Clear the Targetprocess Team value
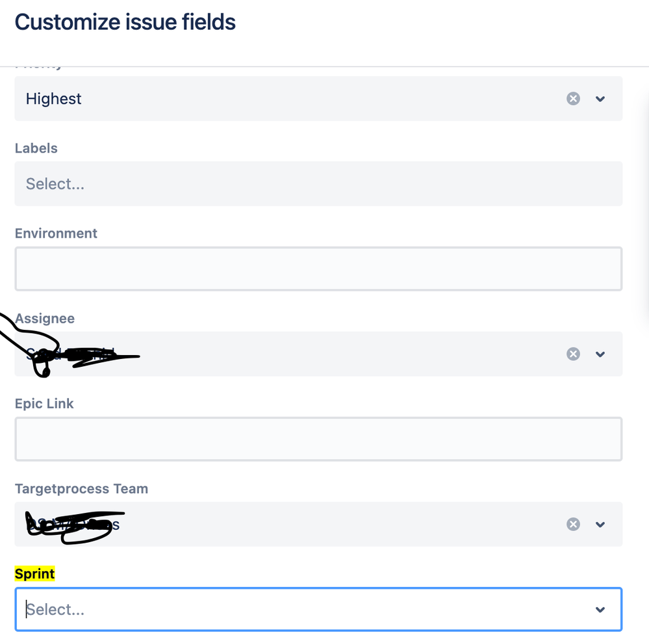 (x=573, y=525)
